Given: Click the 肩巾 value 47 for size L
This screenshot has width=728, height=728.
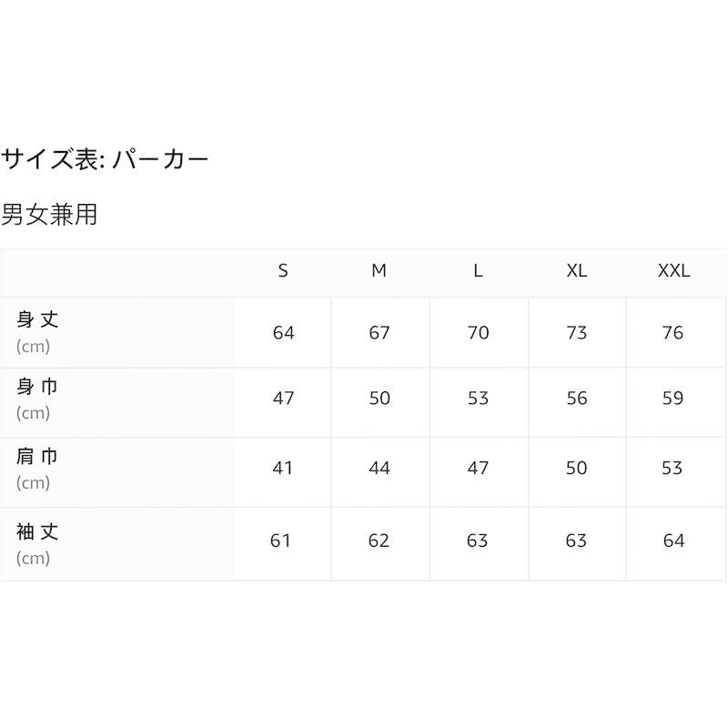Looking at the screenshot, I should [x=478, y=468].
